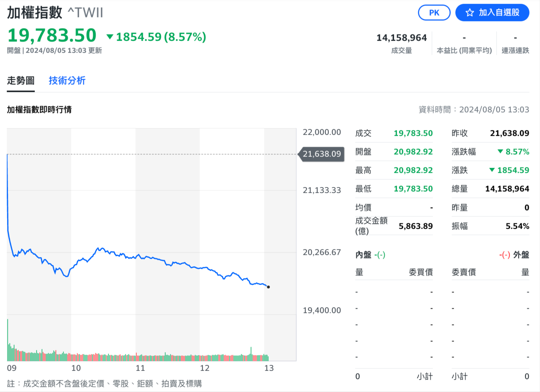Switch to the 技術分析 tab
This screenshot has width=540, height=392.
pos(67,81)
